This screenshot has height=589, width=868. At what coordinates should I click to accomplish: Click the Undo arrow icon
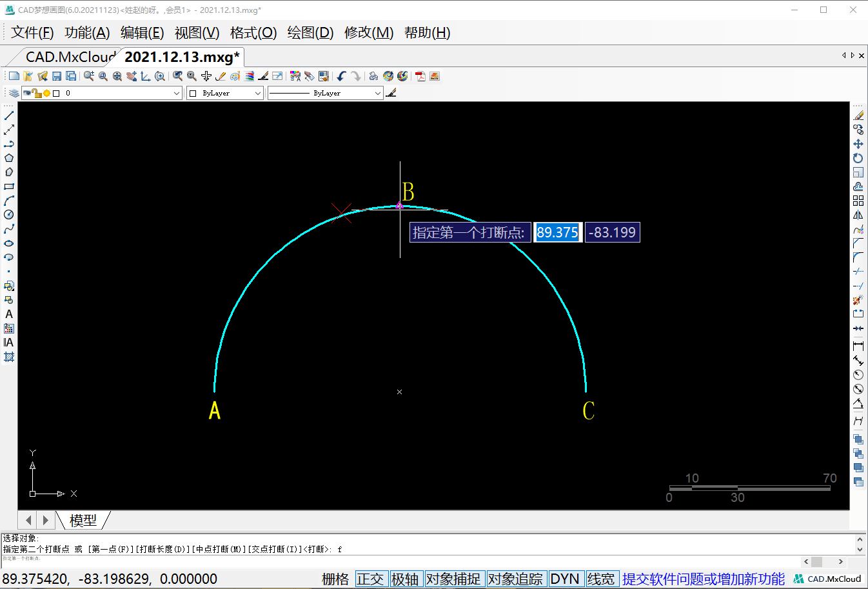[x=342, y=76]
